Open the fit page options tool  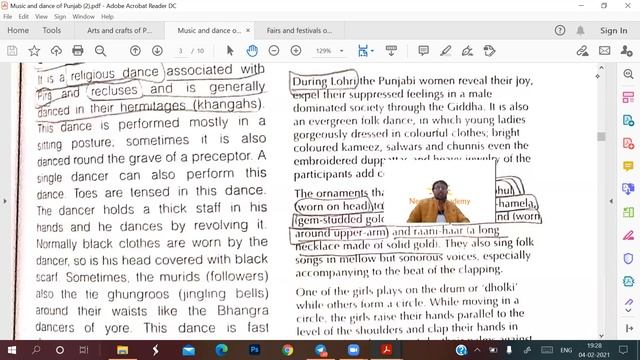point(362,51)
